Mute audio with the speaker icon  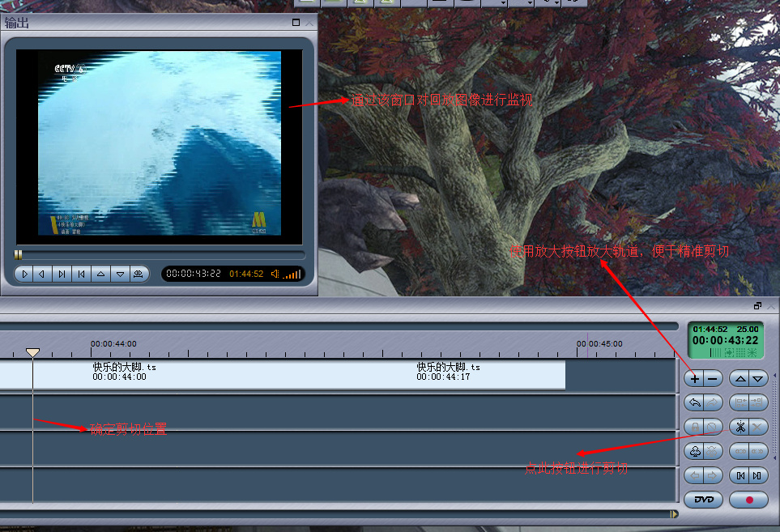(x=275, y=274)
